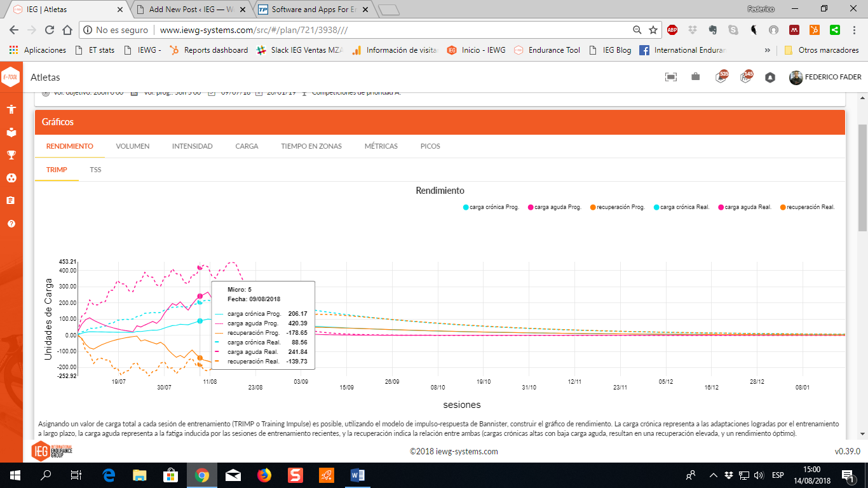Click the E-TOOL hexagon logo
Screen dimensions: 868x488
(x=11, y=77)
